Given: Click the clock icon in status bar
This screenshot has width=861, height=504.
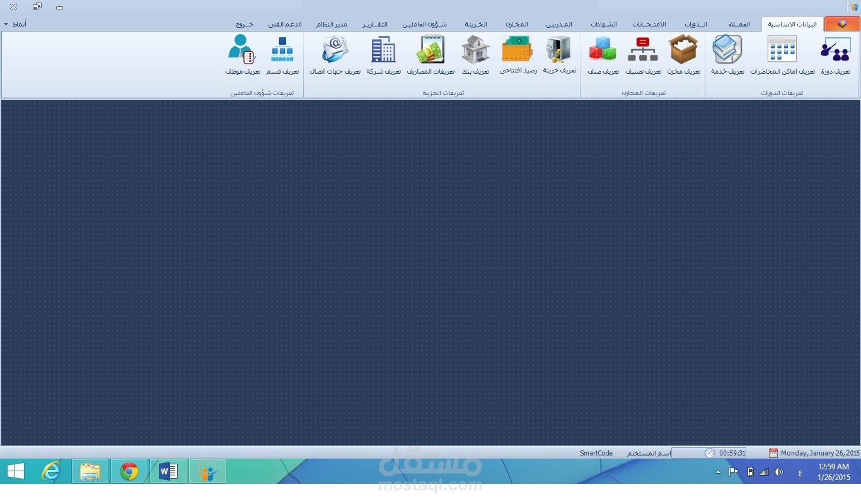Looking at the screenshot, I should [710, 453].
